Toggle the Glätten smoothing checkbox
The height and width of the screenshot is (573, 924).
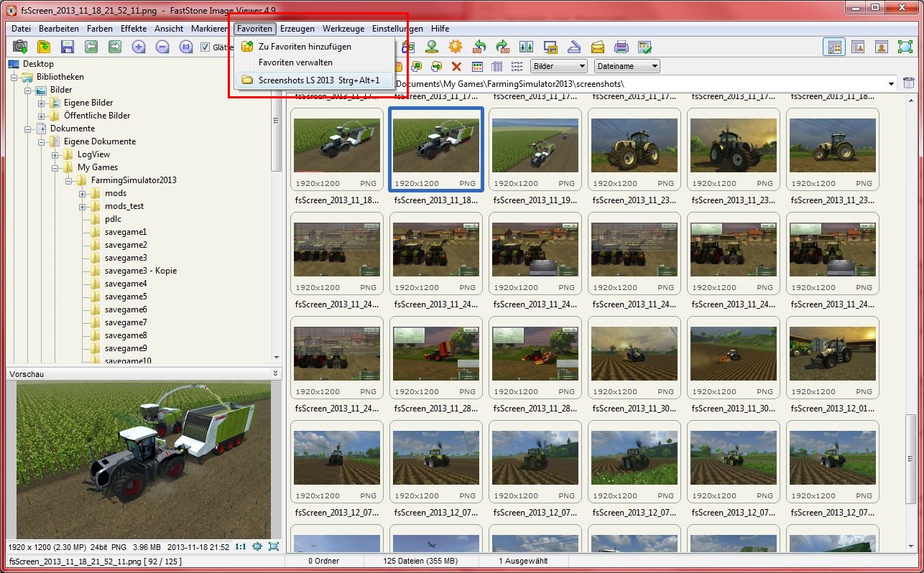(x=205, y=47)
